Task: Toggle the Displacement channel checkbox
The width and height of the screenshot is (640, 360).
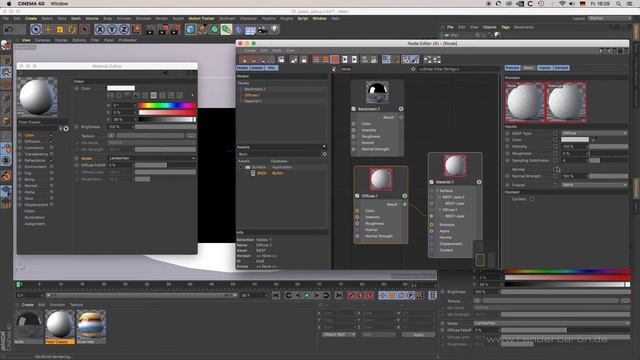Action: click(x=51, y=204)
